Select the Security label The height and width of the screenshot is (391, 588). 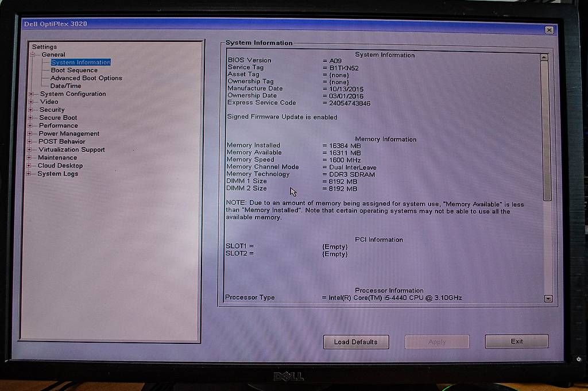[52, 110]
